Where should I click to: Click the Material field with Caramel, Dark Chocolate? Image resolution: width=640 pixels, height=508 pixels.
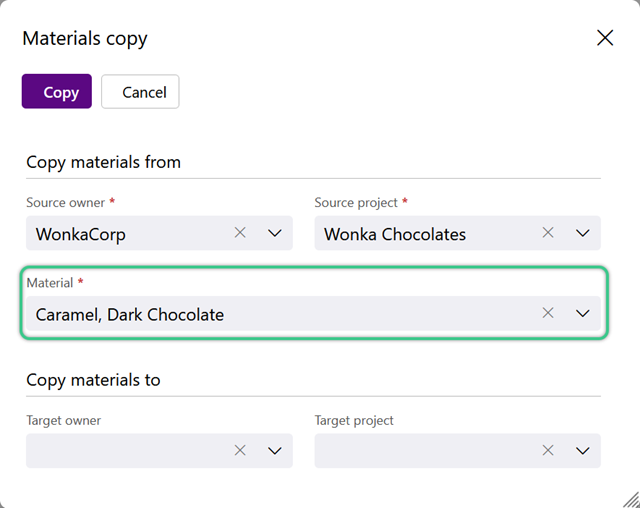coord(313,313)
